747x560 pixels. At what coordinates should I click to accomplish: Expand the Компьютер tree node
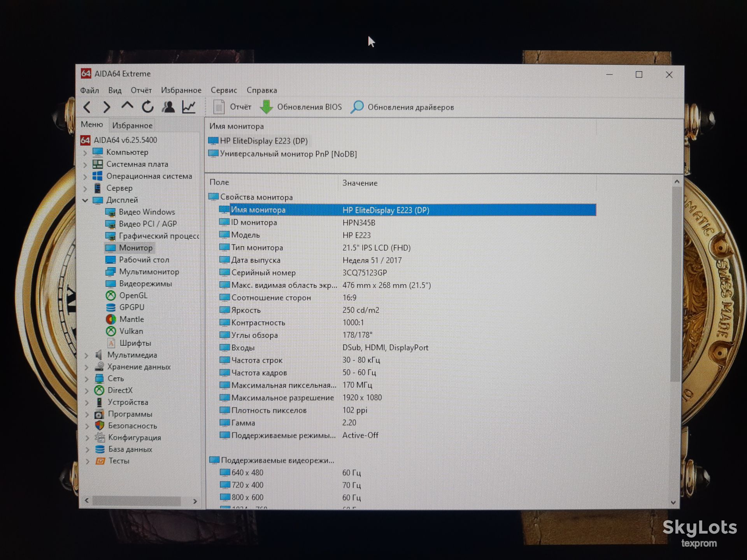(85, 152)
